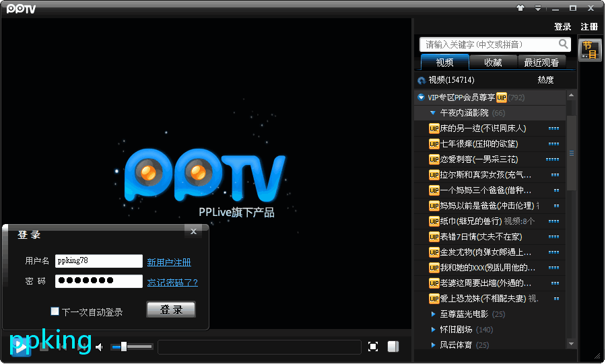This screenshot has width=606, height=364.
Task: Click the list scrollbar thumb
Action: 571,153
